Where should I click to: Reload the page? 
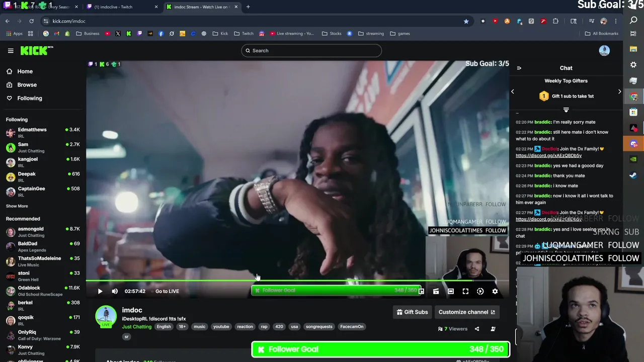point(31,21)
